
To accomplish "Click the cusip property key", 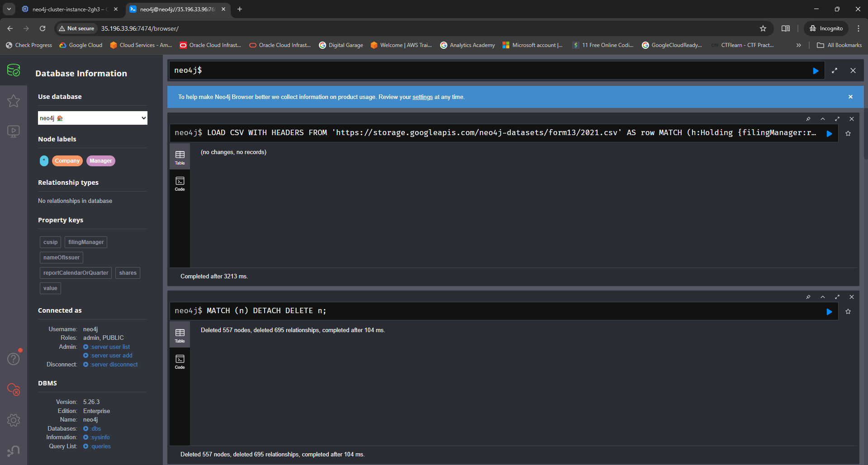I will coord(50,242).
